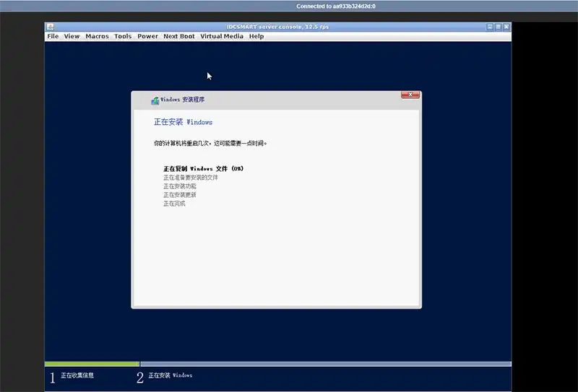Screen dimensions: 578x392
Task: Click the green step 1 progress bar
Action: (x=92, y=364)
